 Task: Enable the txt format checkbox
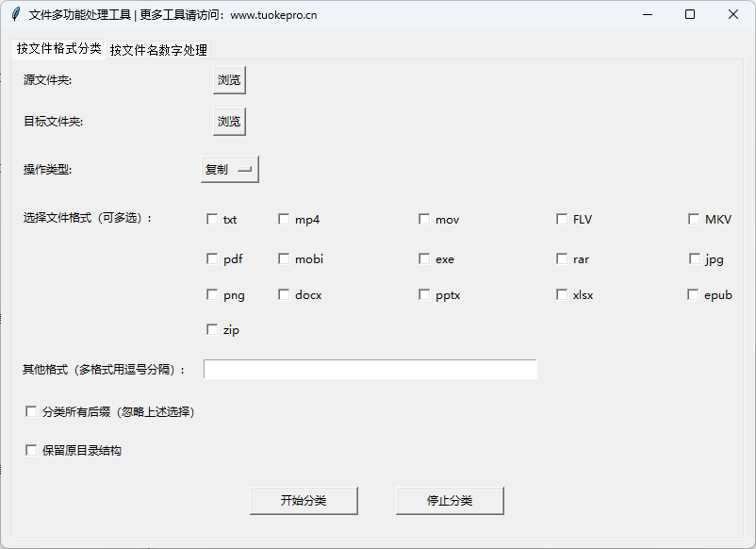point(212,218)
